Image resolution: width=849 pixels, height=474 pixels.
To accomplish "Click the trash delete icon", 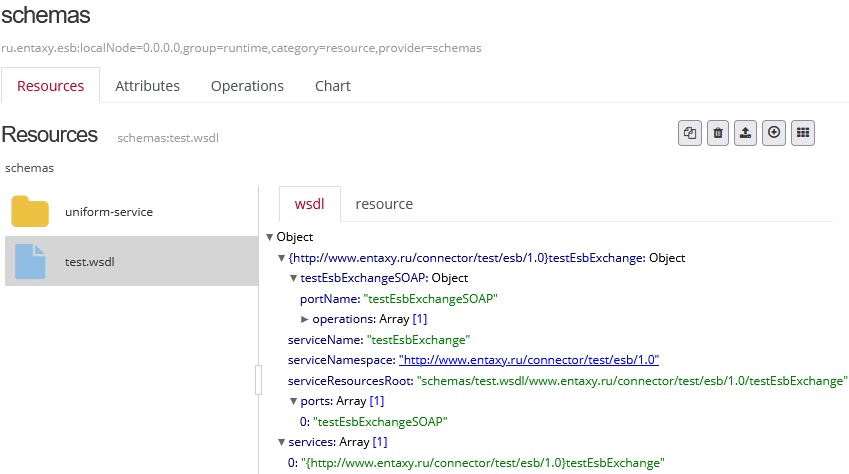I will (718, 133).
